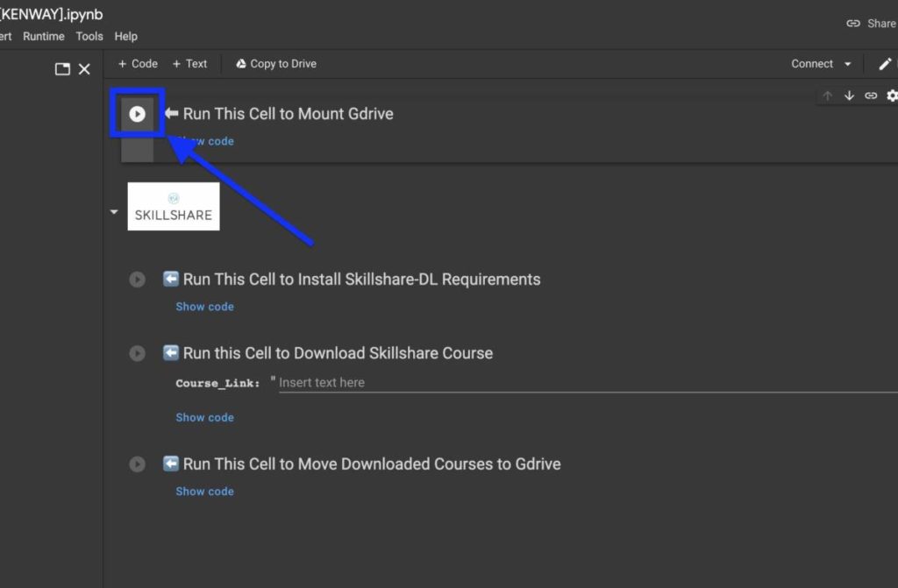Collapse the SKILLSHARE section
Image resolution: width=898 pixels, height=588 pixels.
(x=114, y=212)
